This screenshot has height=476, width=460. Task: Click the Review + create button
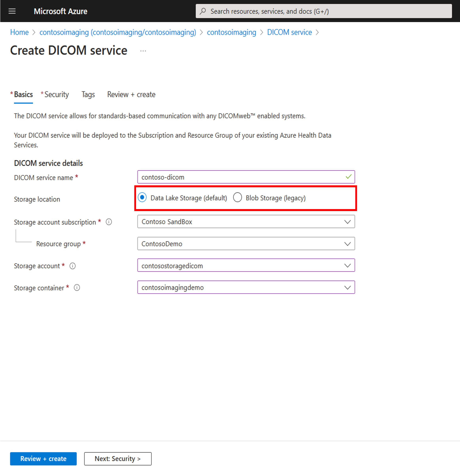(43, 459)
